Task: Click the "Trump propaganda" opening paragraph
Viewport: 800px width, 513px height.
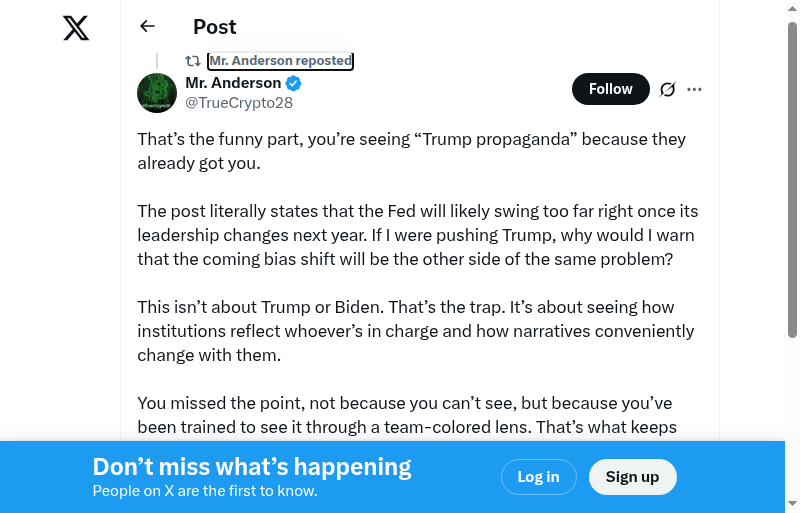Action: coord(411,151)
